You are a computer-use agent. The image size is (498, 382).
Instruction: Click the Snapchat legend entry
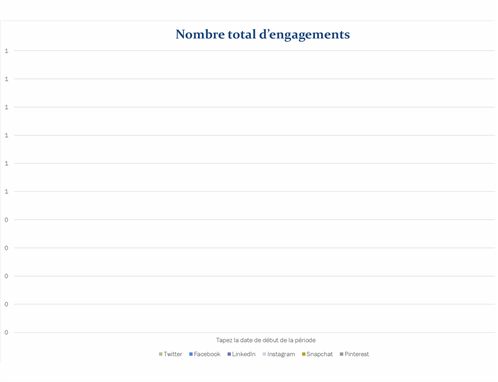pos(317,354)
